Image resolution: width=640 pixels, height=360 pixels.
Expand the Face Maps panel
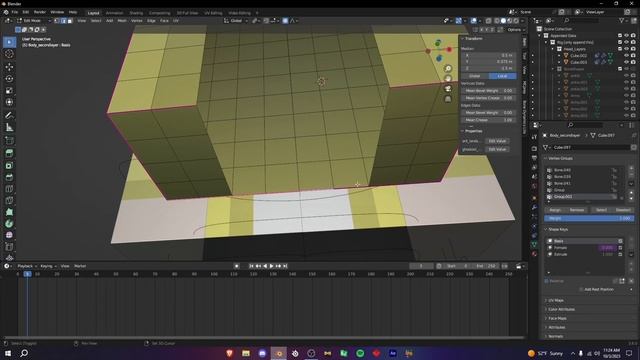[x=557, y=318]
